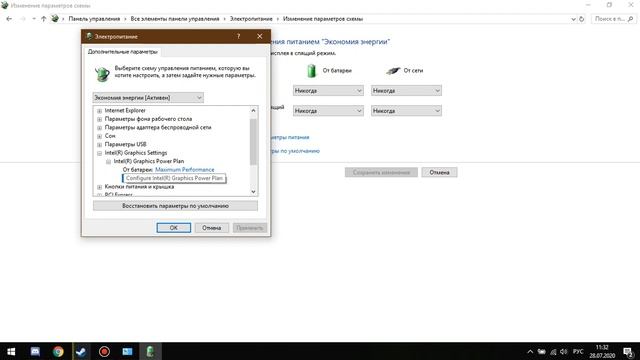Select Кнопки питания и крышка row
The height and width of the screenshot is (360, 640).
pyautogui.click(x=139, y=187)
